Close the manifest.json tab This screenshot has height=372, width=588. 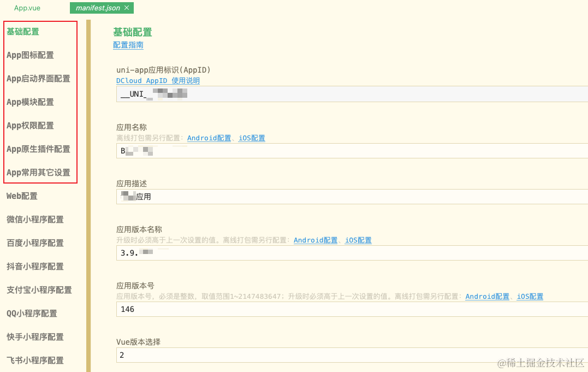coord(127,8)
